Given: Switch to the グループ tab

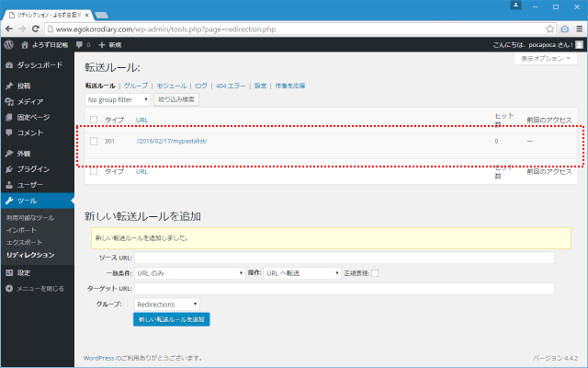Looking at the screenshot, I should coord(135,86).
